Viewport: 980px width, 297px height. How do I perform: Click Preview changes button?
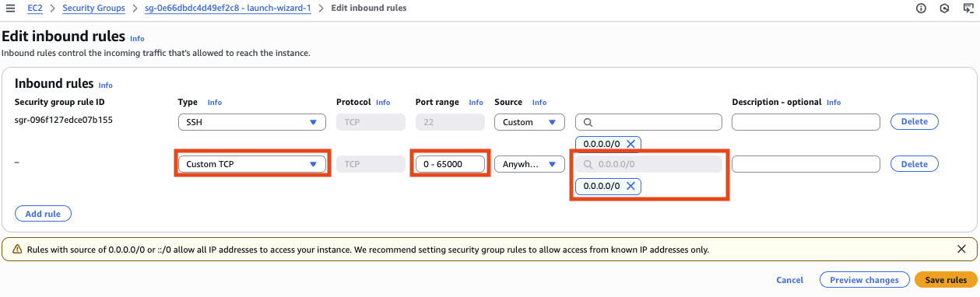pos(864,280)
